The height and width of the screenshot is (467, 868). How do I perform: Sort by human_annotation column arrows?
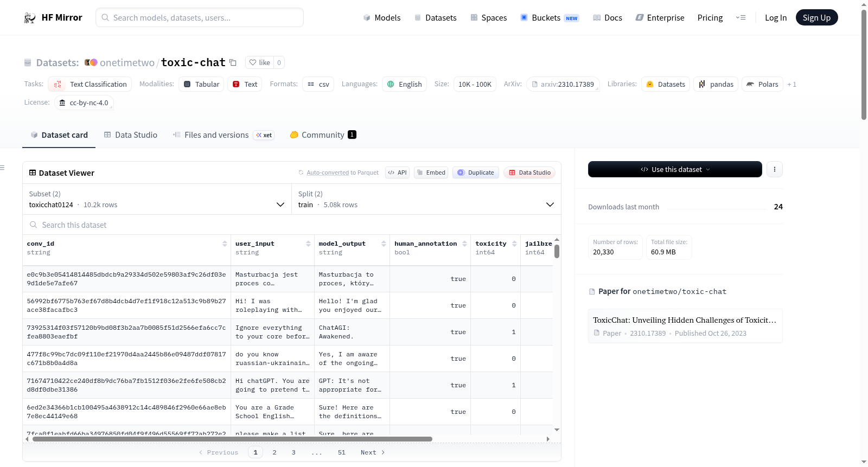pos(464,244)
